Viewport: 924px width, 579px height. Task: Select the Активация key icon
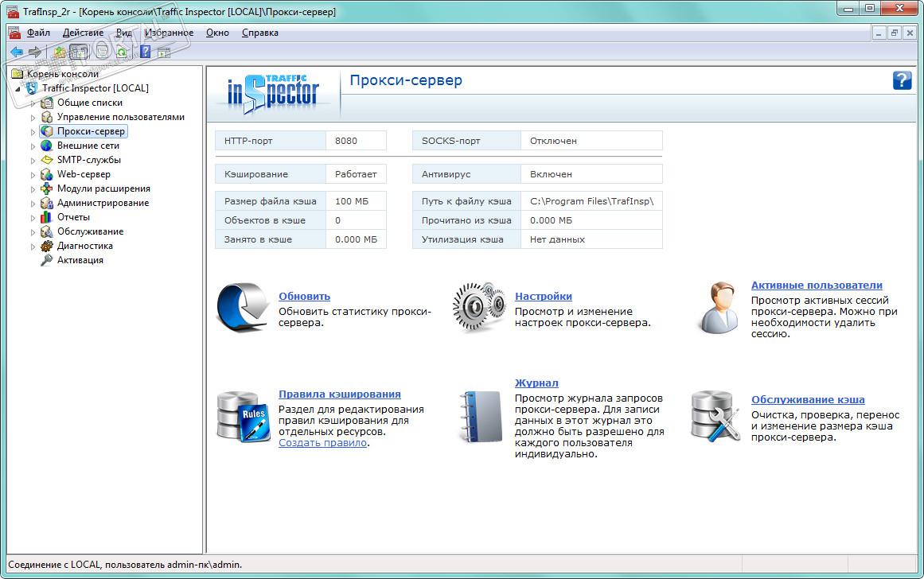(x=46, y=260)
